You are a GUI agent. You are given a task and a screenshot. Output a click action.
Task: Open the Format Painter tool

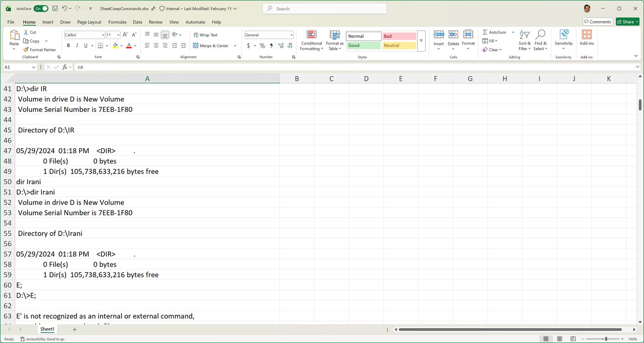click(x=40, y=49)
